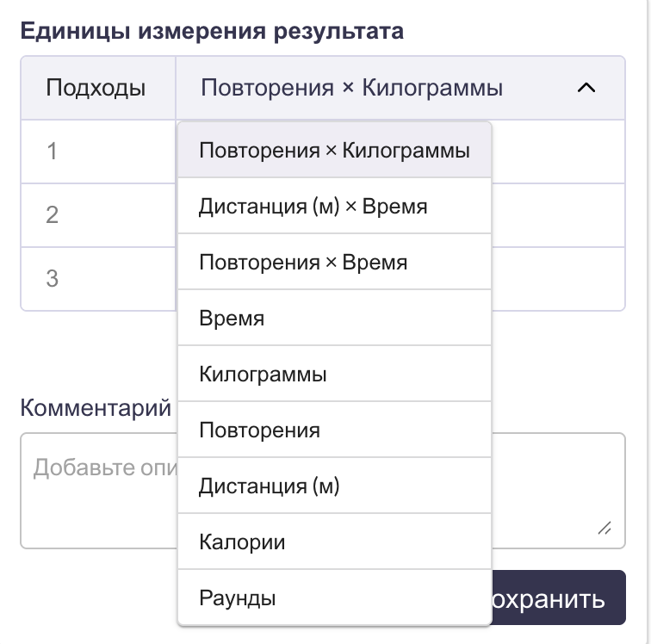
Task: Click set number 1 row cell
Action: (x=53, y=152)
